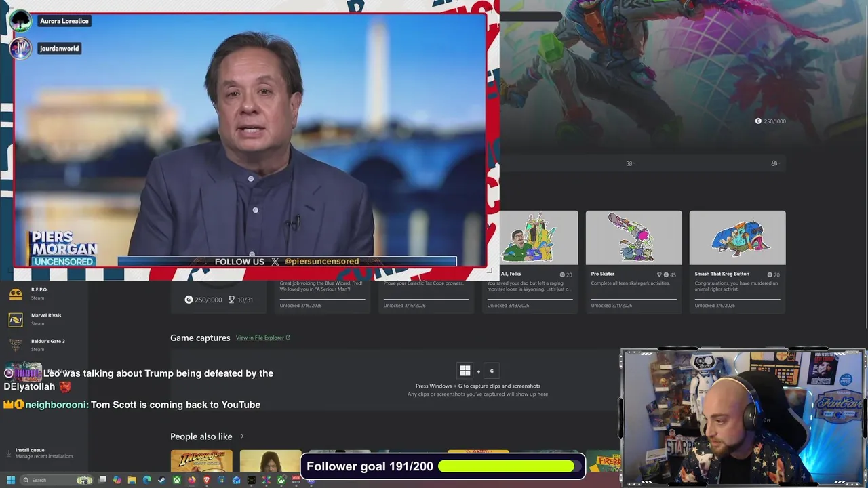Click the friends icon in the stats bar
This screenshot has height=488, width=868.
coord(774,163)
